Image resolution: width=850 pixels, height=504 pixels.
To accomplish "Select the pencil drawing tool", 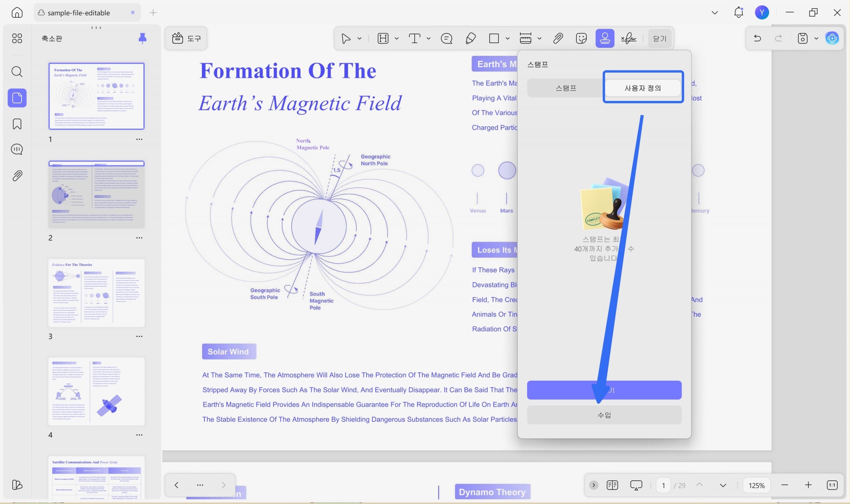I will click(470, 39).
